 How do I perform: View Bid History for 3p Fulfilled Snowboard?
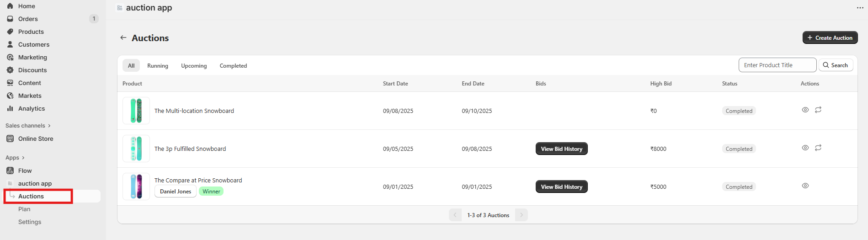(561, 149)
